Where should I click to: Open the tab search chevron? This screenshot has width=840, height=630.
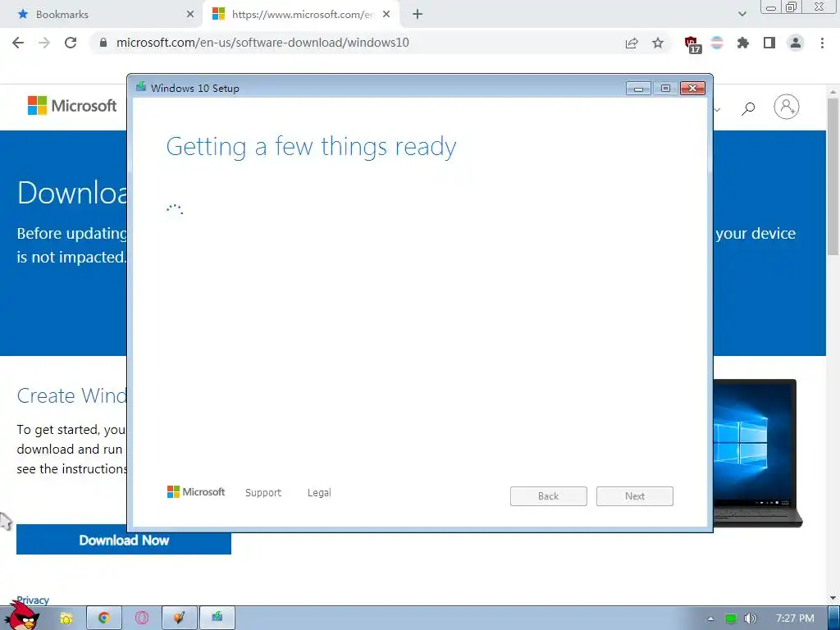pos(742,15)
